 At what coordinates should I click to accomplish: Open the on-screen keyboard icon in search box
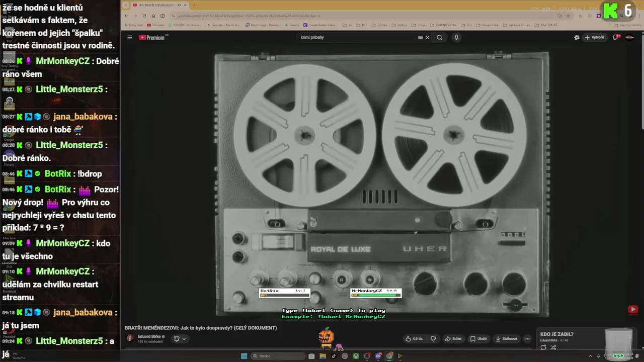421,38
